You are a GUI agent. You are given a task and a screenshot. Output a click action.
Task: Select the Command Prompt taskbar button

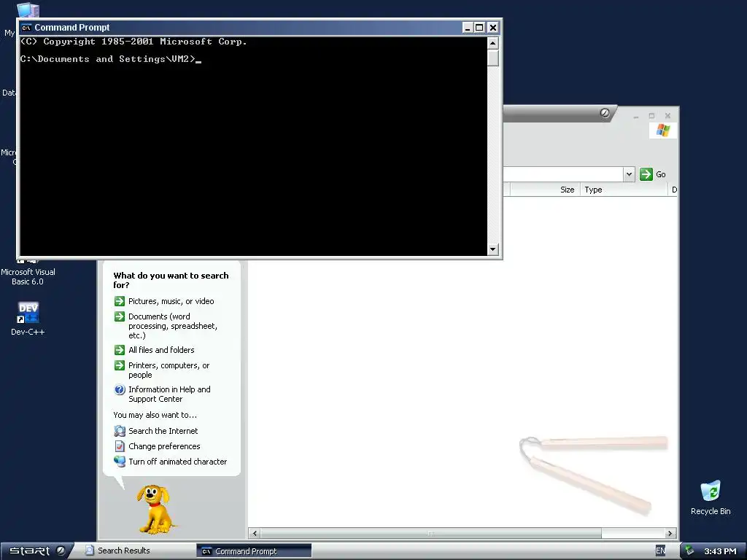254,551
